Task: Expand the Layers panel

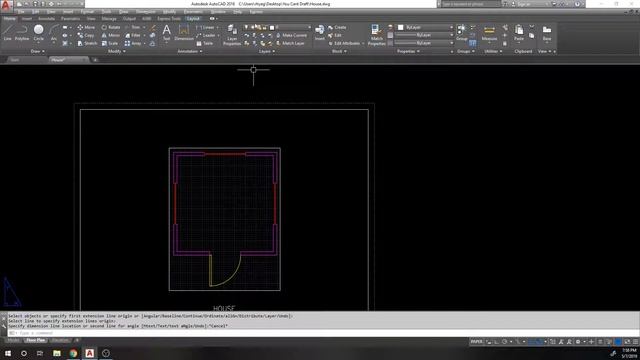Action: pos(267,51)
